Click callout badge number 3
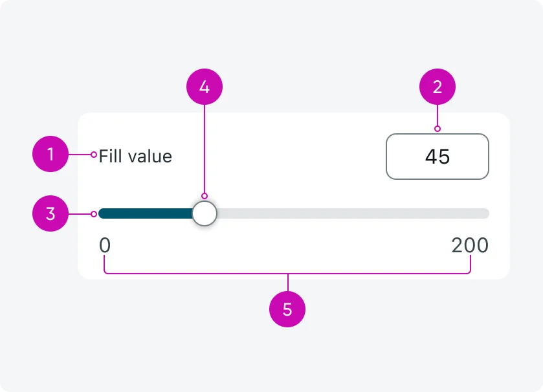This screenshot has width=543, height=392. click(x=50, y=213)
